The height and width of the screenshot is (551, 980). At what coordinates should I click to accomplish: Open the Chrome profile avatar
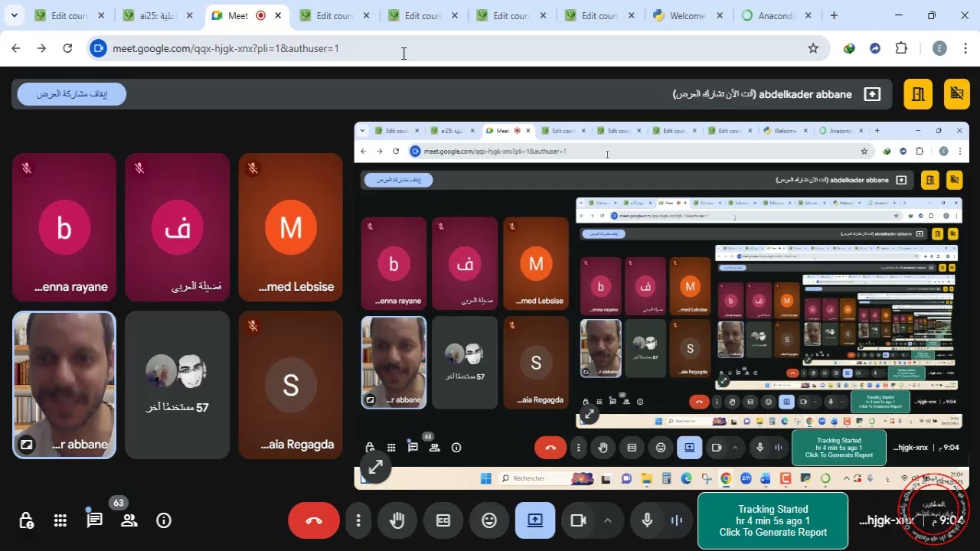[939, 48]
